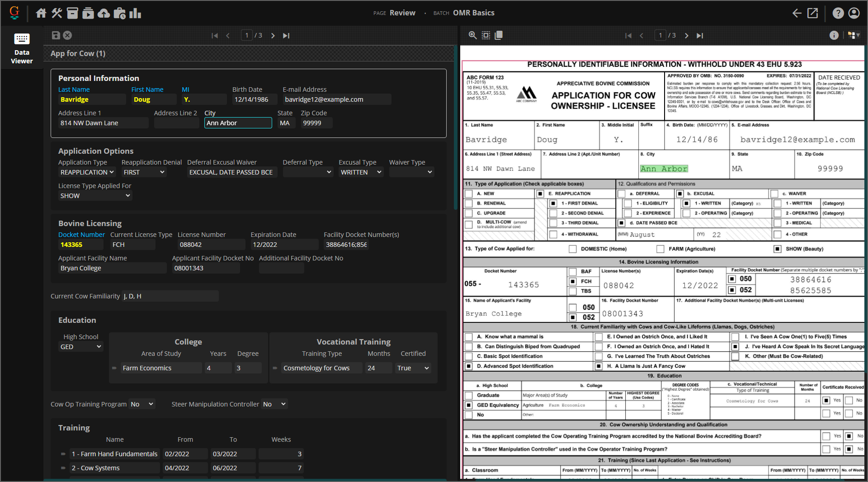
Task: Click the info icon in document viewer
Action: pyautogui.click(x=834, y=35)
